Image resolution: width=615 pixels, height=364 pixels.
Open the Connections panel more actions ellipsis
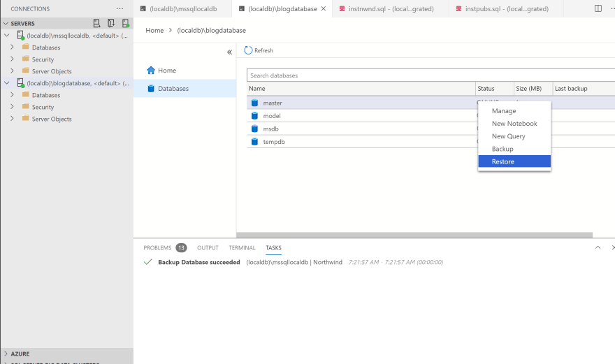tap(120, 8)
